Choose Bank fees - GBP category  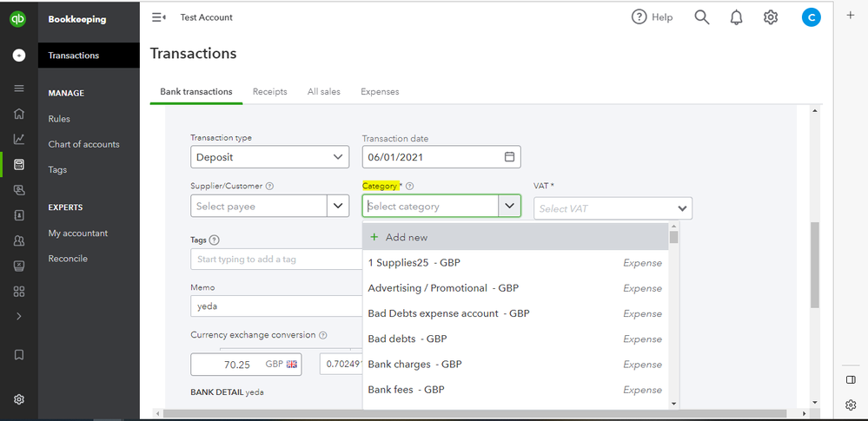515,390
